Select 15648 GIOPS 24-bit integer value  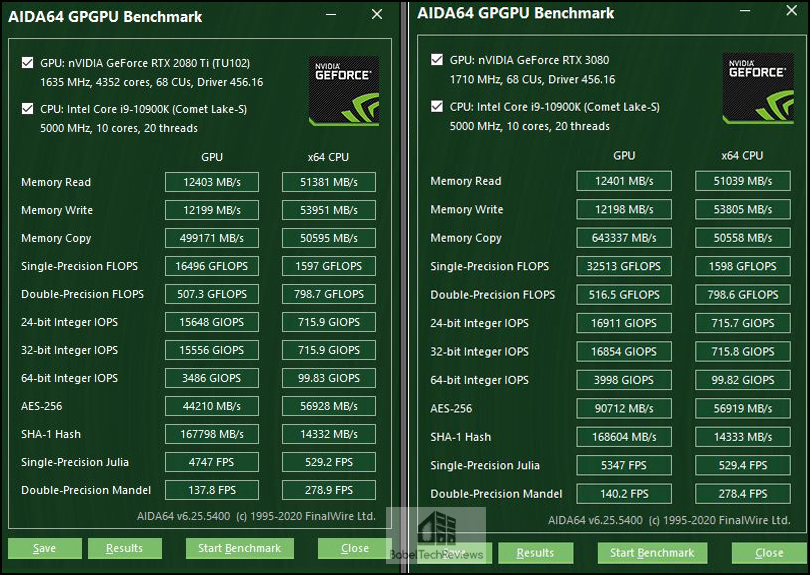click(212, 322)
